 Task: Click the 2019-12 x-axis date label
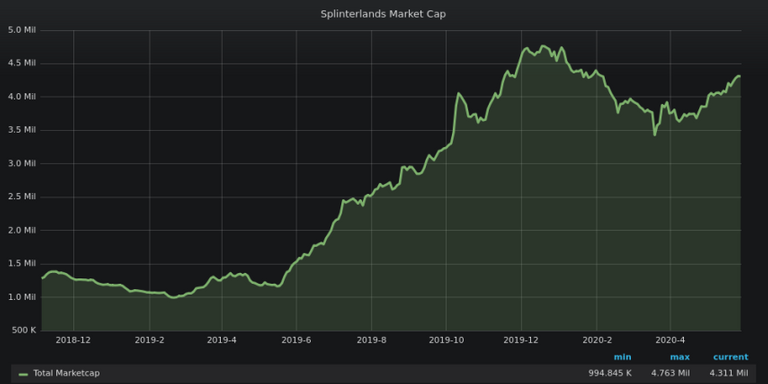(x=521, y=340)
